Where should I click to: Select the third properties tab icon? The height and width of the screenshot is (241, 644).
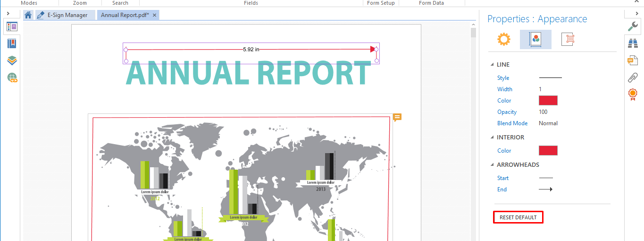coord(568,39)
